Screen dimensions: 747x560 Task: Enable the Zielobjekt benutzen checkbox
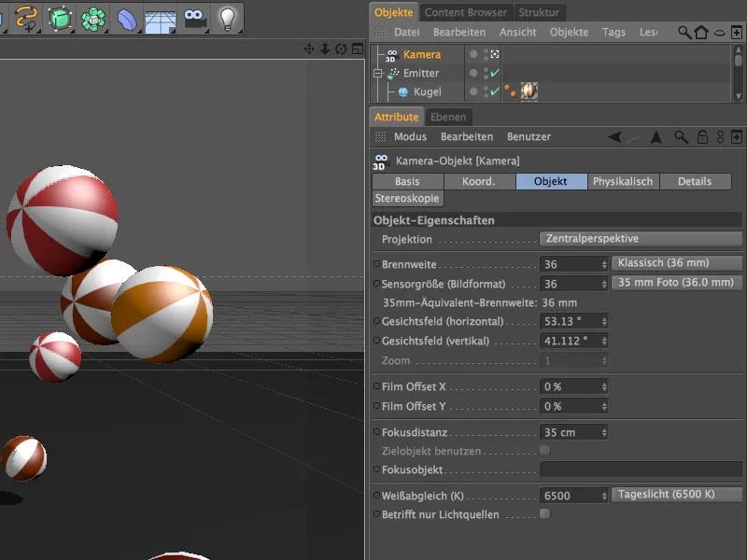[543, 449]
